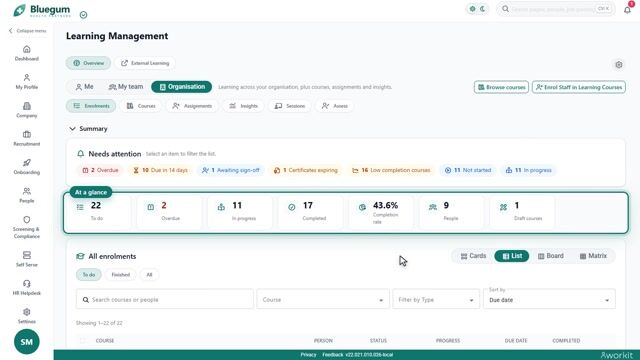
Task: Filter enrolments by To do
Action: (x=89, y=275)
